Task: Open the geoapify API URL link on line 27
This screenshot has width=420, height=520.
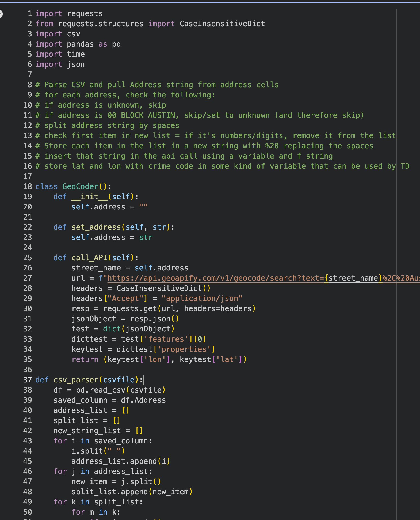Action: (x=264, y=278)
